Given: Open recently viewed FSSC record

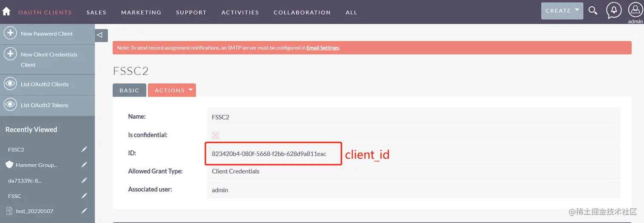Looking at the screenshot, I should pyautogui.click(x=14, y=196).
